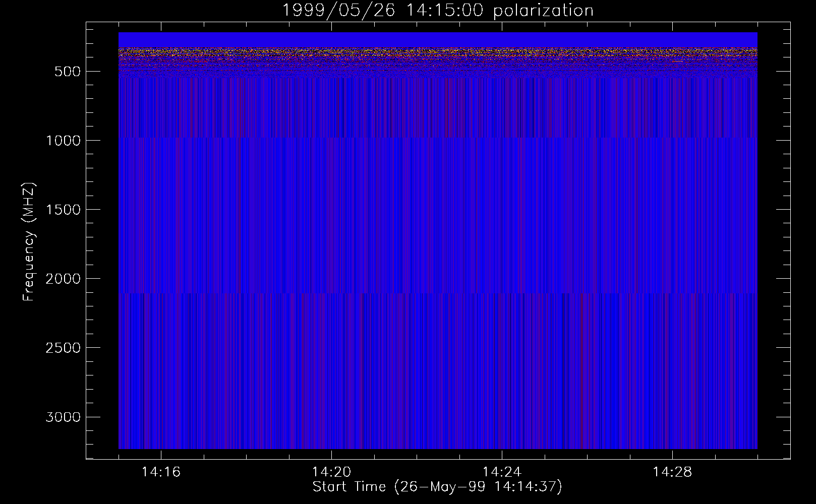Click the 2500 frequency tick label
816x504 pixels.
coord(63,348)
